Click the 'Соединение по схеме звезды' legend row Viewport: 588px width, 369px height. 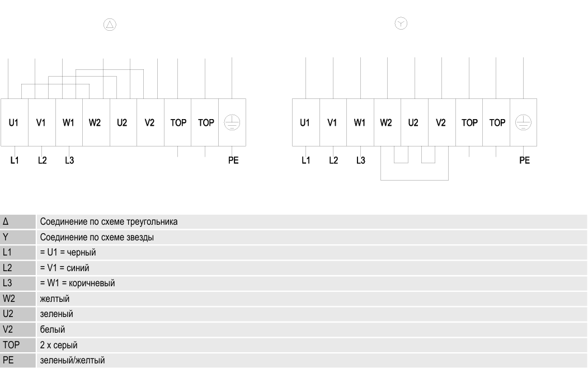pyautogui.click(x=96, y=237)
